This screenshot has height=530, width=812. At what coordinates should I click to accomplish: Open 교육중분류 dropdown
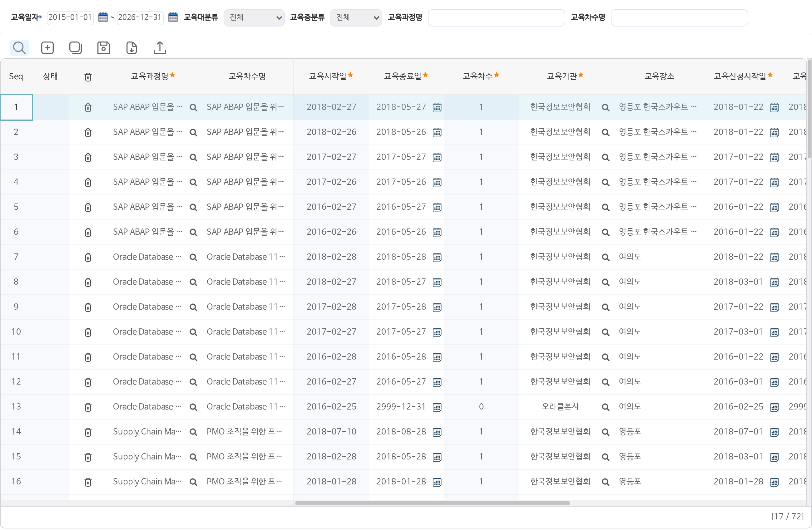(356, 18)
